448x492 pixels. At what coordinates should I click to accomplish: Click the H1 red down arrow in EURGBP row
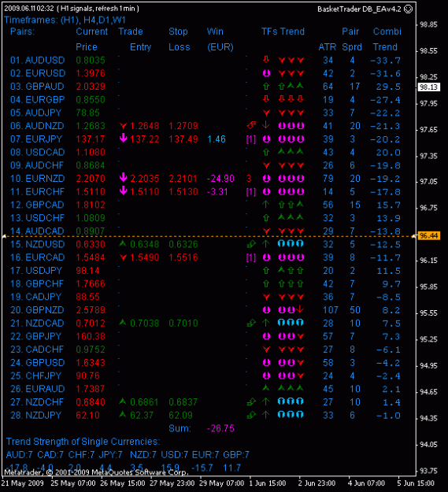click(266, 99)
